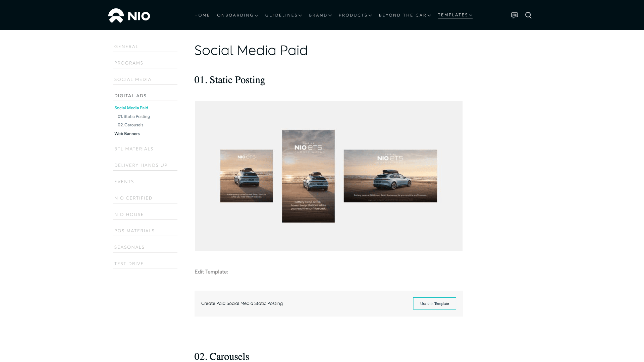Open the language selector EN icon
644x362 pixels.
(514, 15)
